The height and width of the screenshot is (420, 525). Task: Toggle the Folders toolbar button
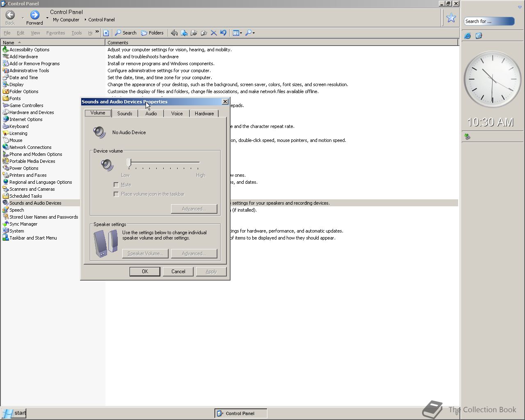152,33
